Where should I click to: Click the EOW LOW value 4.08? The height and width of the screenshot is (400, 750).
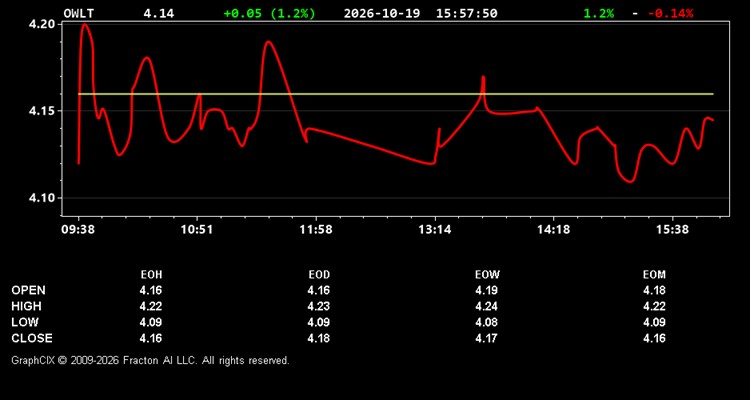pos(486,322)
